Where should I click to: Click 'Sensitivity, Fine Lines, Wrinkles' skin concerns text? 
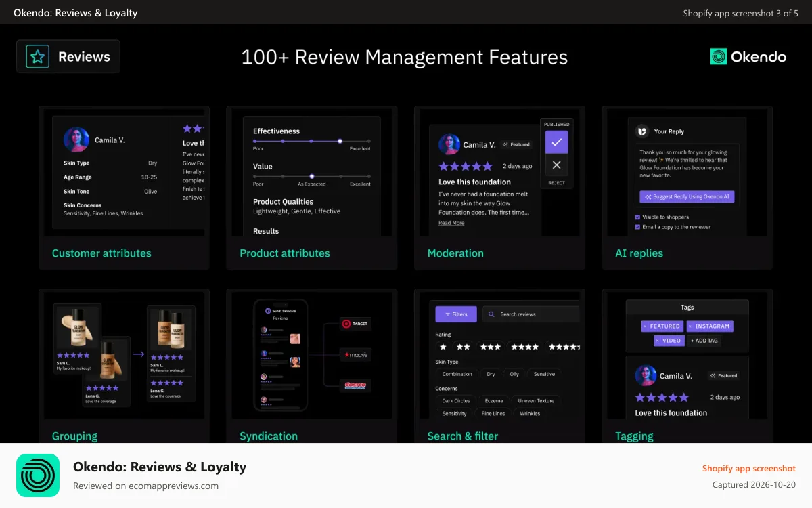[104, 213]
